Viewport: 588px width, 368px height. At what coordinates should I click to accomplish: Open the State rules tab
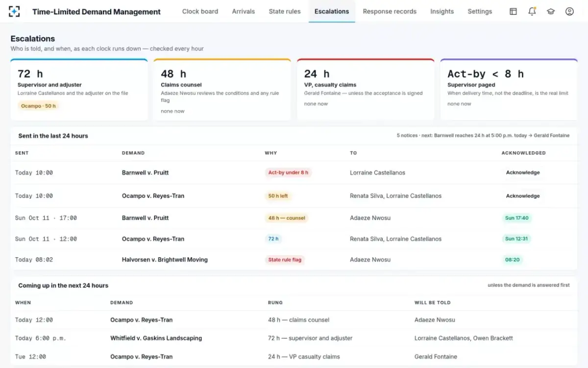[x=285, y=11]
